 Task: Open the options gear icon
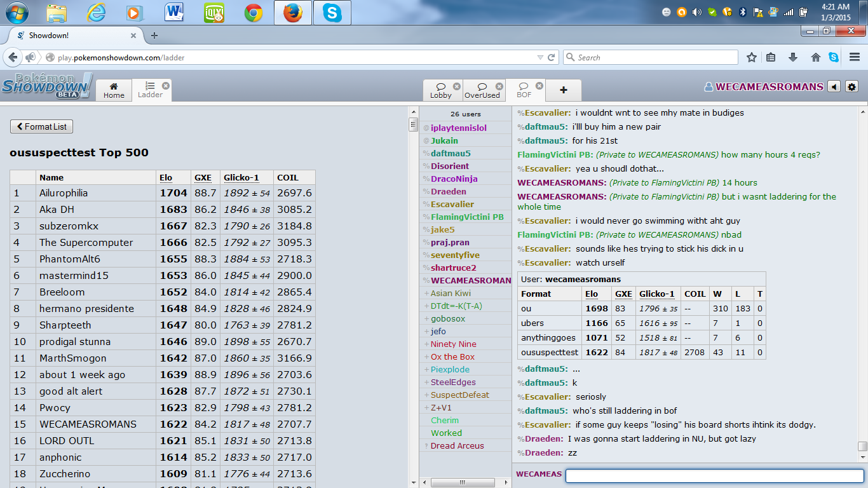point(852,87)
